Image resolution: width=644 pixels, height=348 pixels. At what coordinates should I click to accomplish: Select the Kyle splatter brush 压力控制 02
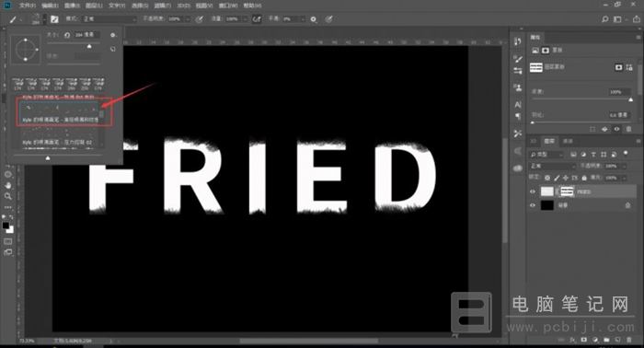point(58,137)
